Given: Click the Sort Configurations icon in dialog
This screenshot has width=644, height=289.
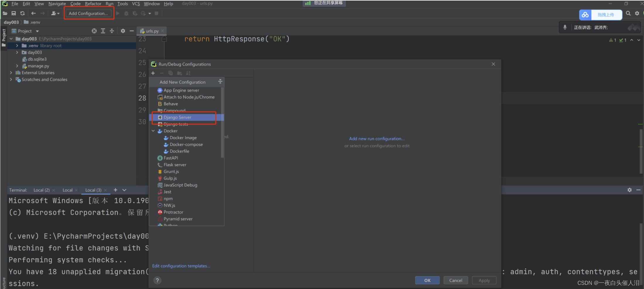Looking at the screenshot, I should tap(188, 73).
